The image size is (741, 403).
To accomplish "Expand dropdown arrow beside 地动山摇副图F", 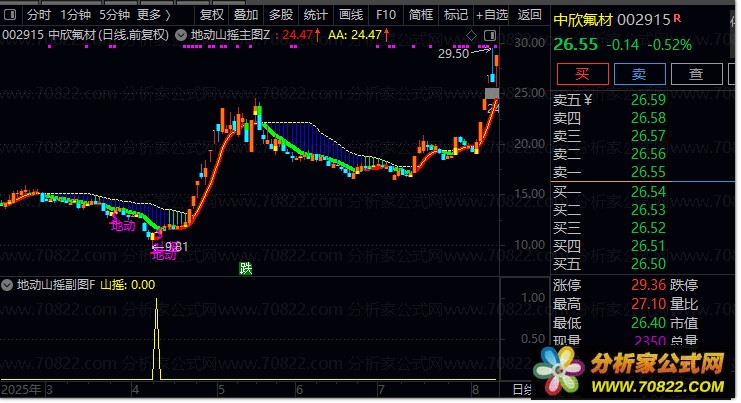I will click(x=7, y=285).
